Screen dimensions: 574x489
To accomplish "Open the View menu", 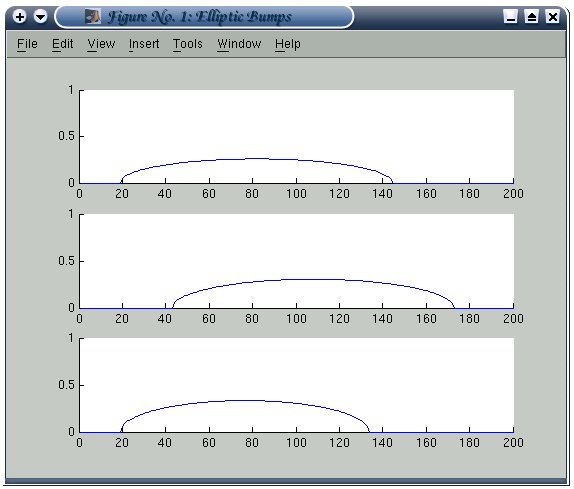I will 101,44.
